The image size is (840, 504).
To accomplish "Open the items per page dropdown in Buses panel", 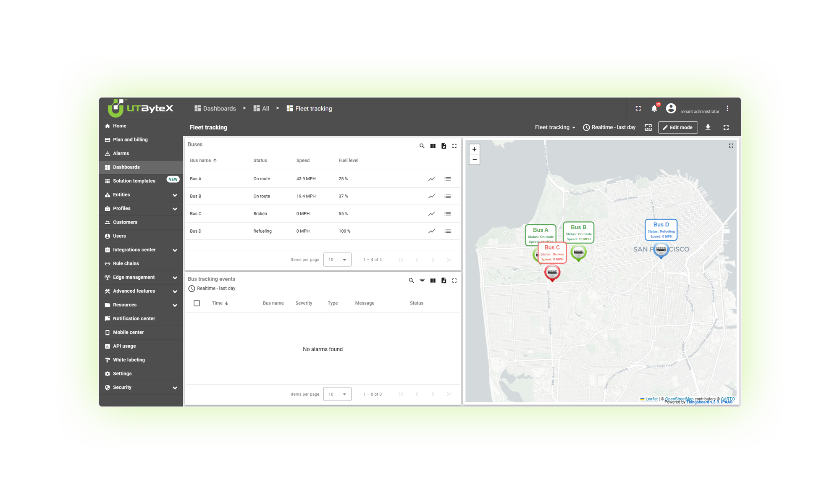I will (337, 260).
